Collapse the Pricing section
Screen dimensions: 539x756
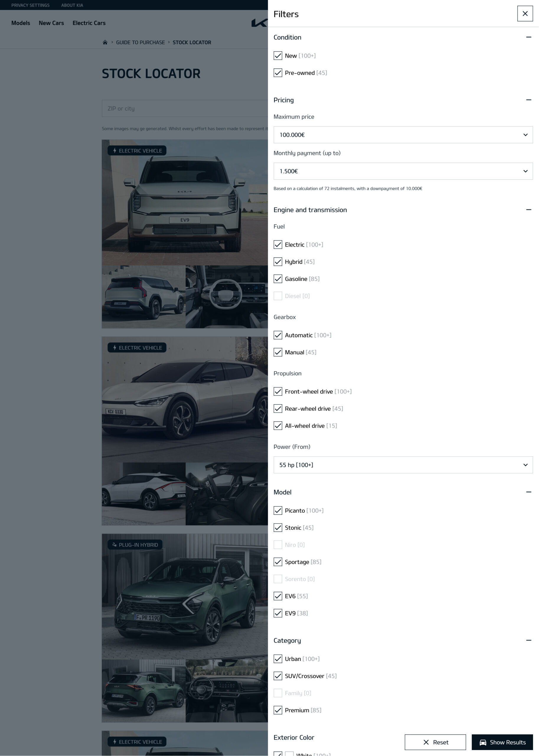[528, 100]
